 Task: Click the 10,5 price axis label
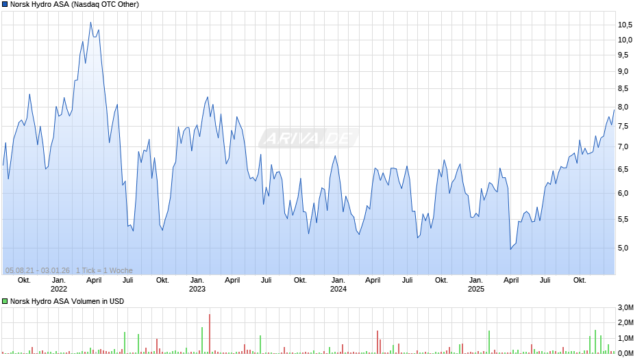point(625,25)
